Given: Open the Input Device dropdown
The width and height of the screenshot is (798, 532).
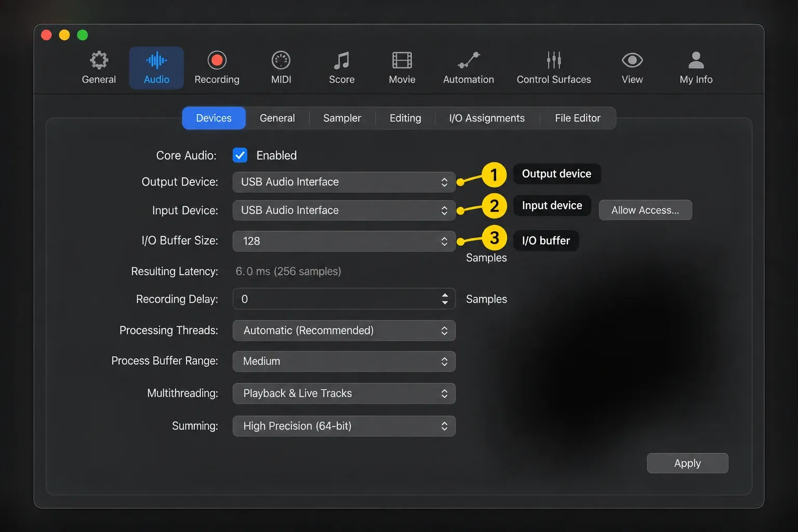Looking at the screenshot, I should [x=344, y=210].
